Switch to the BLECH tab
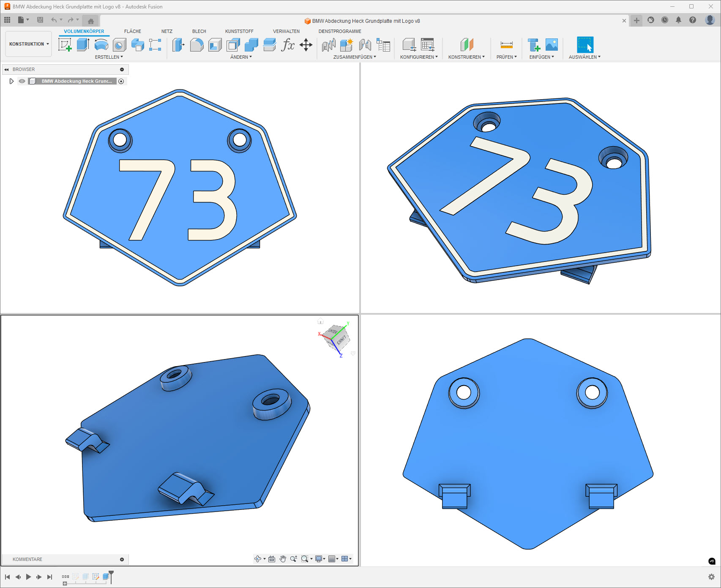The height and width of the screenshot is (588, 721). click(199, 31)
